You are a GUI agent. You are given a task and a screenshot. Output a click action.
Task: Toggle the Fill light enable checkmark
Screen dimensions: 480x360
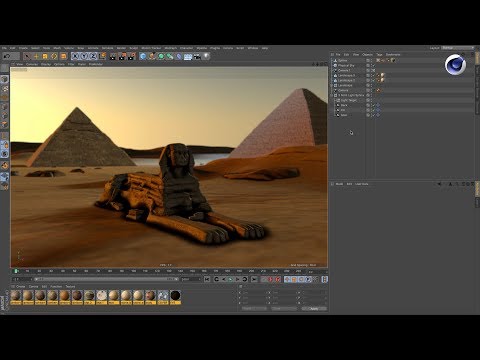tap(373, 110)
